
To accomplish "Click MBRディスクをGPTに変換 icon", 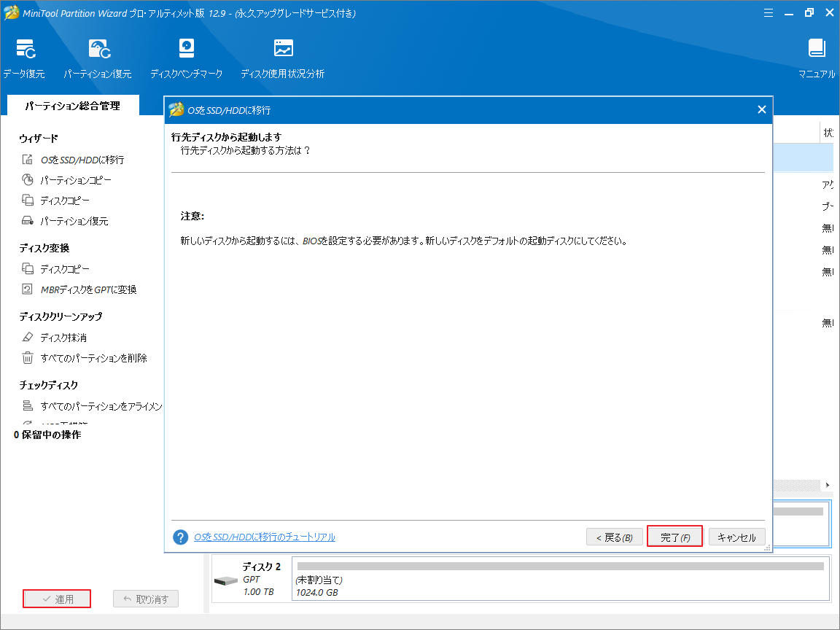I will click(27, 289).
